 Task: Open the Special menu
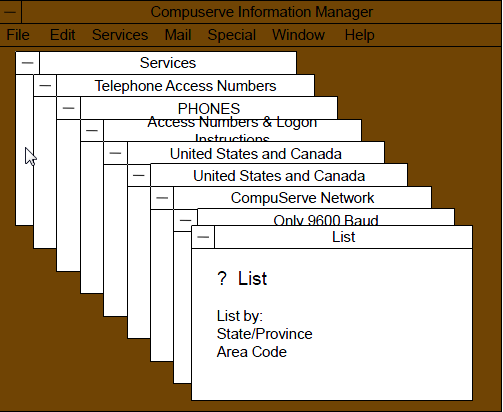tap(232, 35)
